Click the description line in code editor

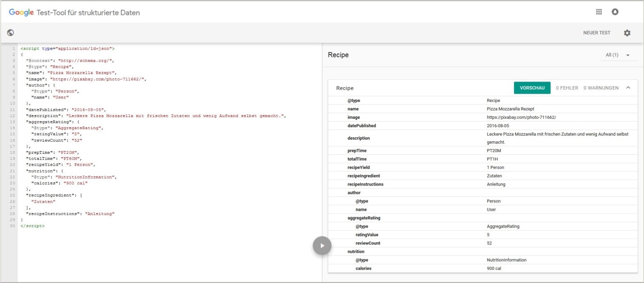[156, 116]
